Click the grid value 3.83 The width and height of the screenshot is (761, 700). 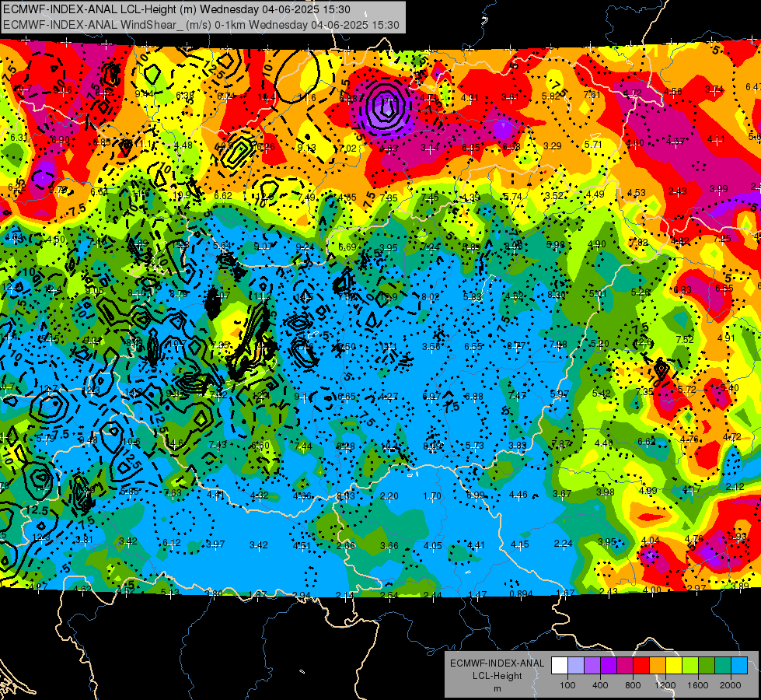[518, 445]
